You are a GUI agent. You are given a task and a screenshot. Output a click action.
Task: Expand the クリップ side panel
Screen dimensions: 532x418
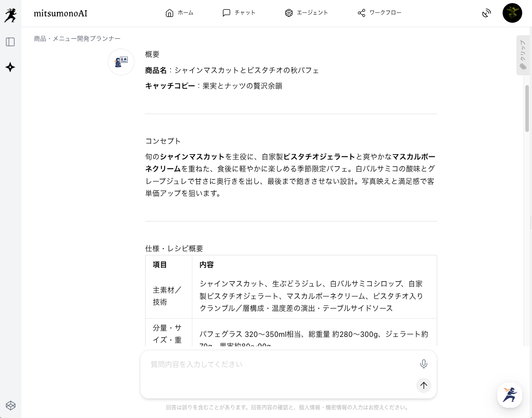(x=523, y=55)
